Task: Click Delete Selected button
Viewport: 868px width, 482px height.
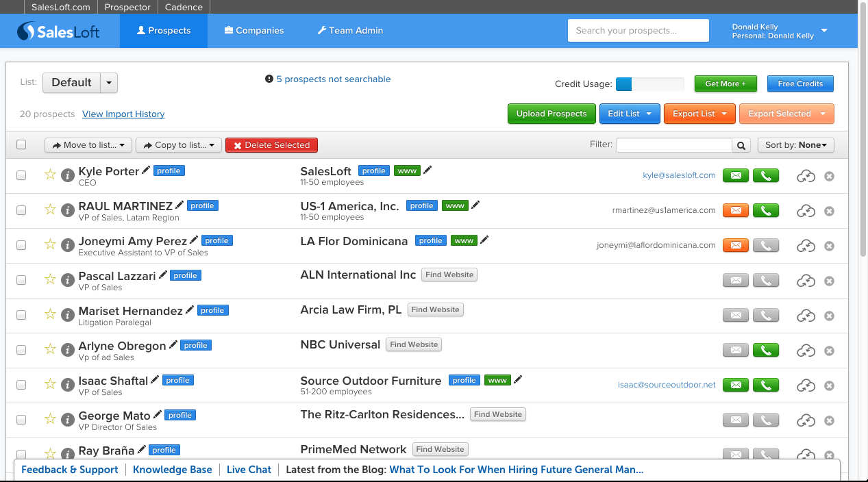Action: click(x=271, y=145)
